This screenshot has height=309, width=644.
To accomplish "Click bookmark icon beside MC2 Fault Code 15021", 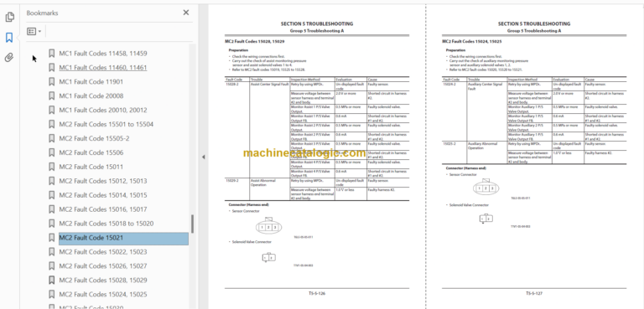I will tap(52, 238).
